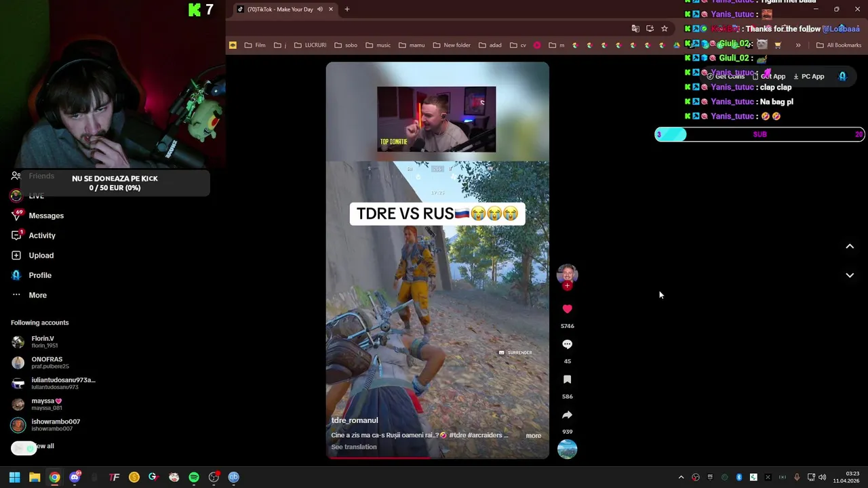The width and height of the screenshot is (868, 488).
Task: Open a new browser tab
Action: pyautogui.click(x=347, y=9)
